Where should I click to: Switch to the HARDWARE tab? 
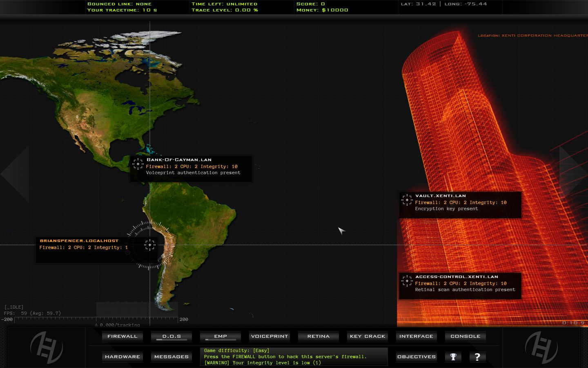click(x=122, y=357)
